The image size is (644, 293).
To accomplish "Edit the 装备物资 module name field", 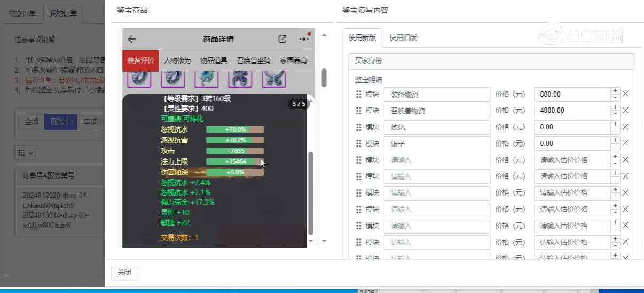I will [437, 94].
